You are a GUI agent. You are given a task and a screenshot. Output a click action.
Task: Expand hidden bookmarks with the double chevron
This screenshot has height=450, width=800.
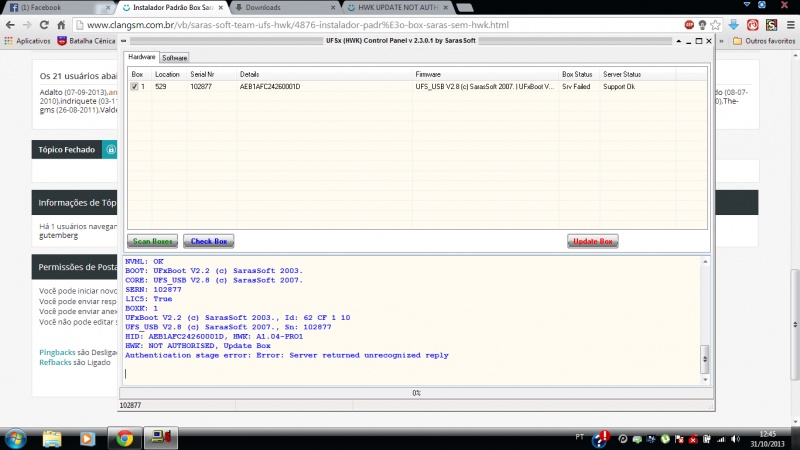(721, 41)
